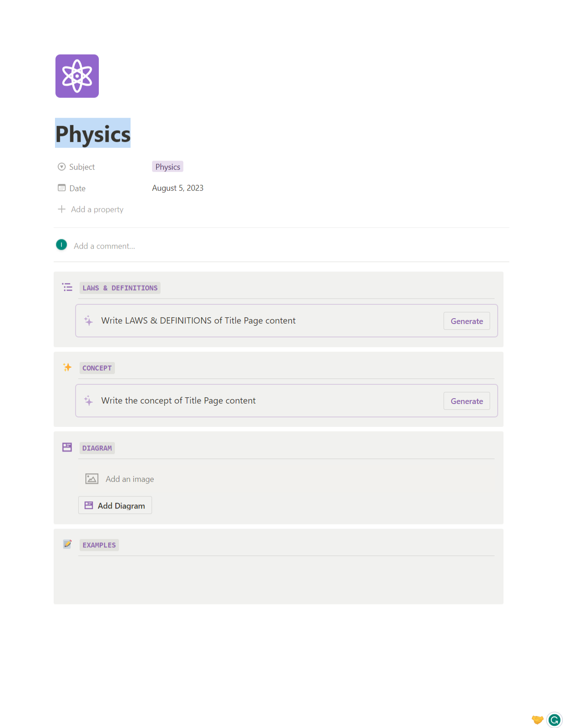Screen dimensions: 563x728
Task: Click the Laws & Definitions list icon
Action: 67,287
